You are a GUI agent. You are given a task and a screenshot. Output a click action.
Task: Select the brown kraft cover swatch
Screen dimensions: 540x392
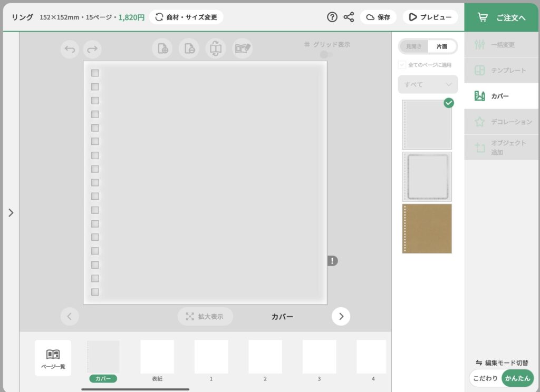427,229
